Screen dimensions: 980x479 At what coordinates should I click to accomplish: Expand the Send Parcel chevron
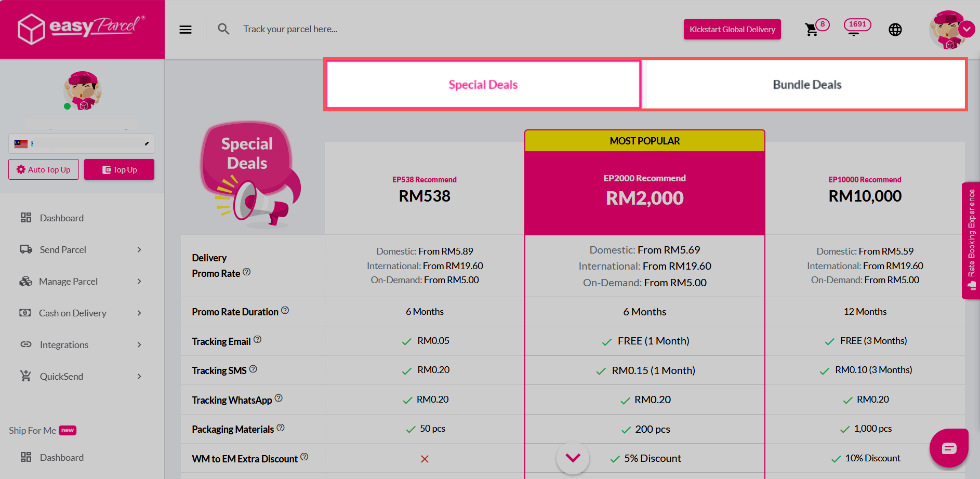139,250
